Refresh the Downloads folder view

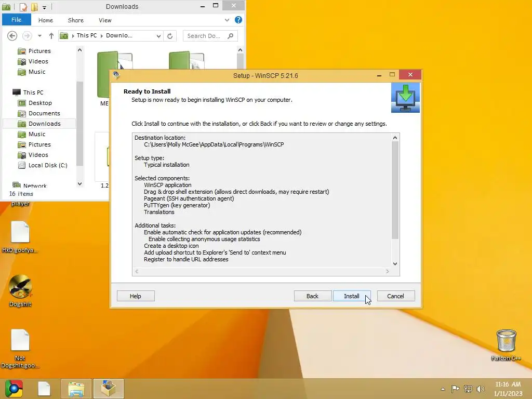click(170, 36)
